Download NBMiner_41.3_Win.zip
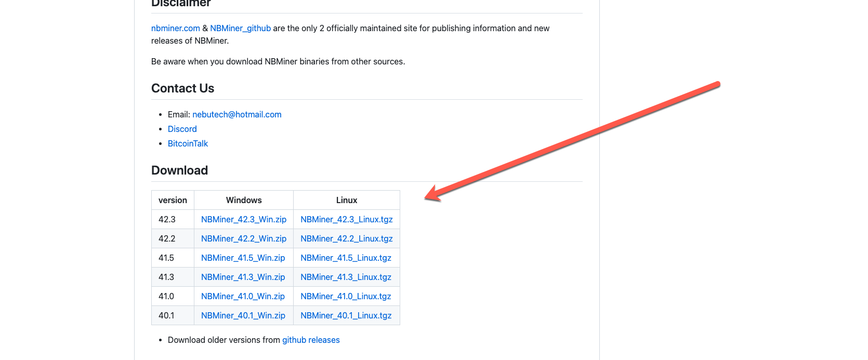This screenshot has width=868, height=360. [243, 277]
